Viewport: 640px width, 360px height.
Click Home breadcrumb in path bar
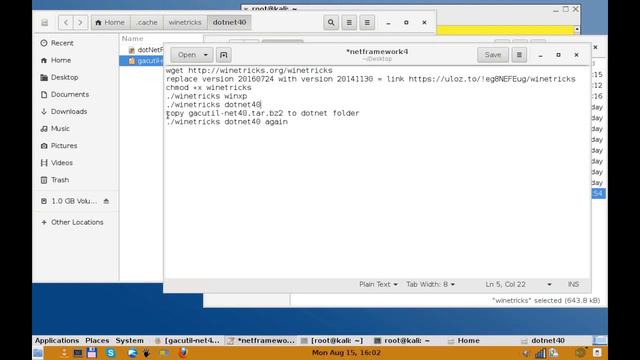coord(110,22)
